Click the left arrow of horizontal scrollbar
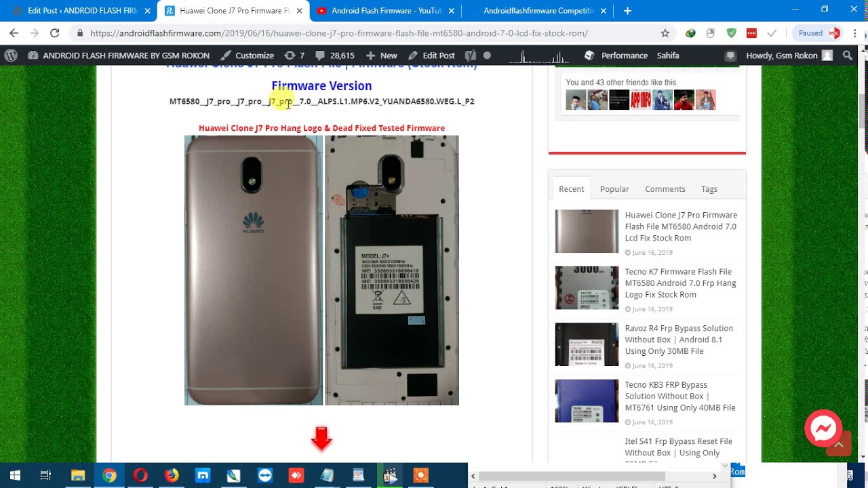 pyautogui.click(x=473, y=476)
